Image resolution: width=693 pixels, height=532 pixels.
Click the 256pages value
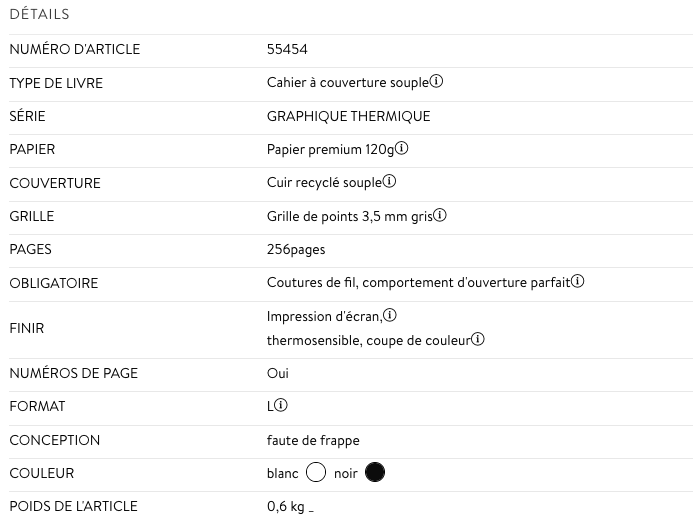(x=296, y=249)
